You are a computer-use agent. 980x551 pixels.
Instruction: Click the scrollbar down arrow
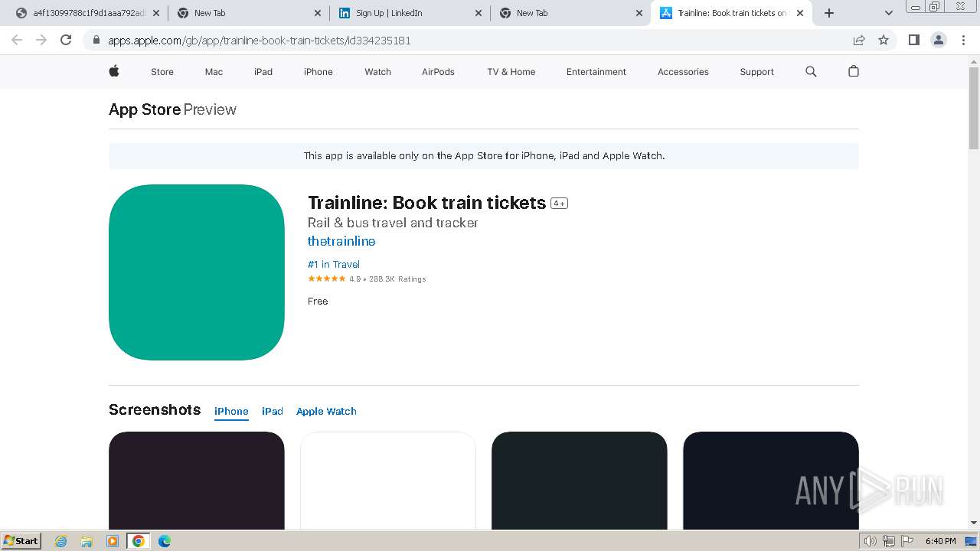point(974,523)
